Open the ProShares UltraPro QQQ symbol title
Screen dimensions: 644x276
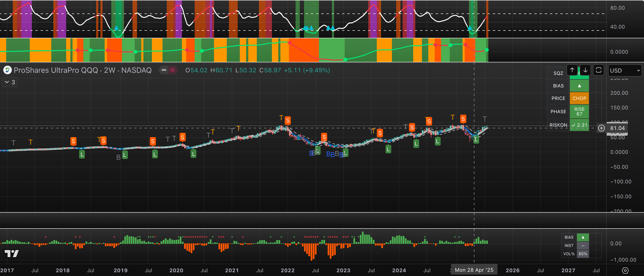point(83,70)
